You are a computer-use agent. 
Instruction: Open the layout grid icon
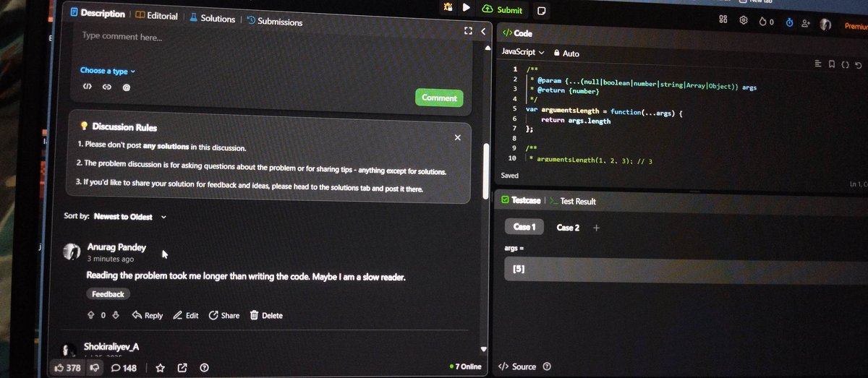click(723, 20)
